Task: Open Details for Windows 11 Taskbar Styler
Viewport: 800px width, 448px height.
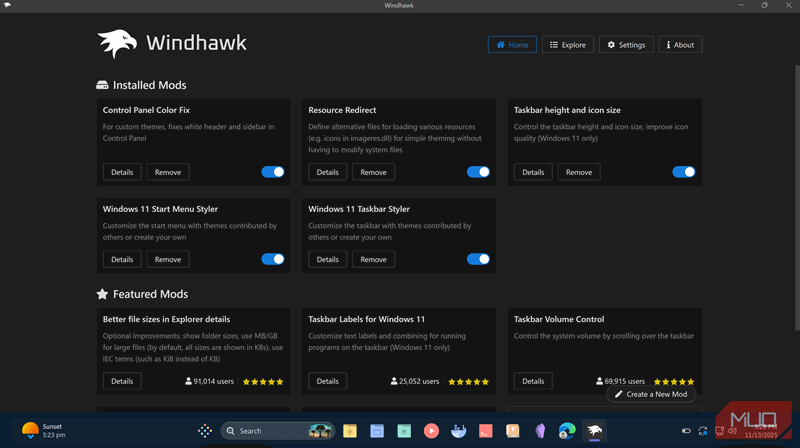Action: click(328, 259)
